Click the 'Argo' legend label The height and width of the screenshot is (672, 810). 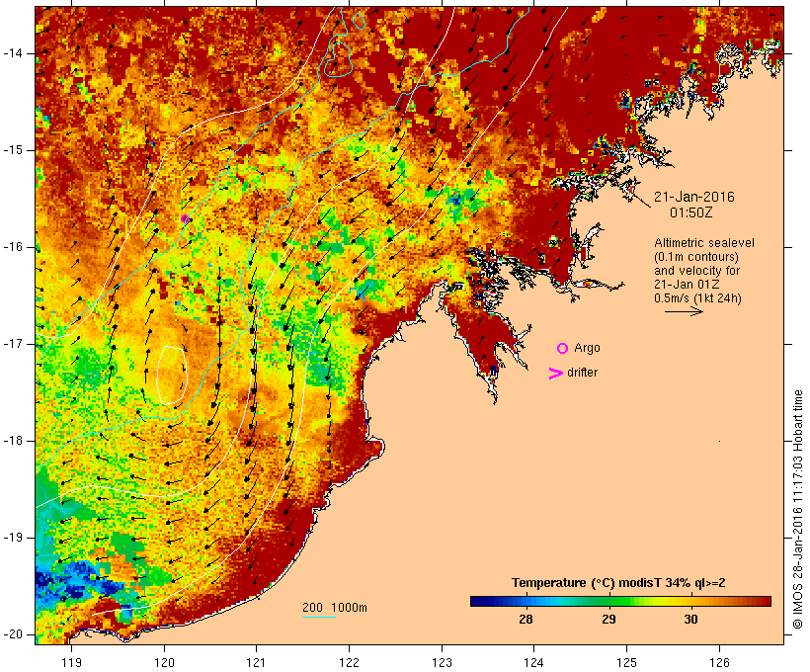pos(587,348)
